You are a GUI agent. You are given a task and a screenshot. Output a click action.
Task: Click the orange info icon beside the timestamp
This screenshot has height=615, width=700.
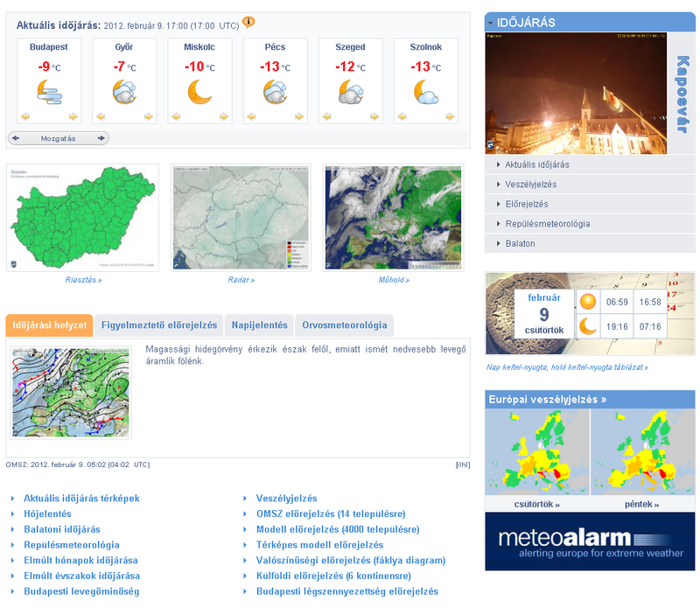(248, 22)
